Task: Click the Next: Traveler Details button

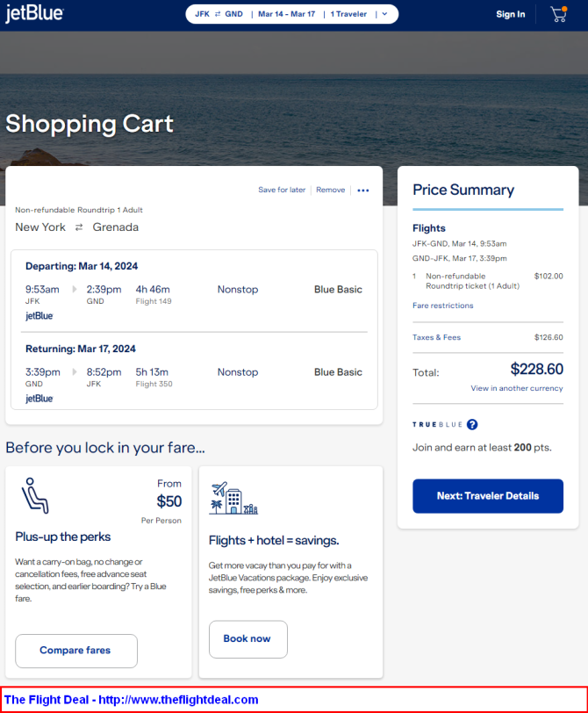Action: click(488, 496)
